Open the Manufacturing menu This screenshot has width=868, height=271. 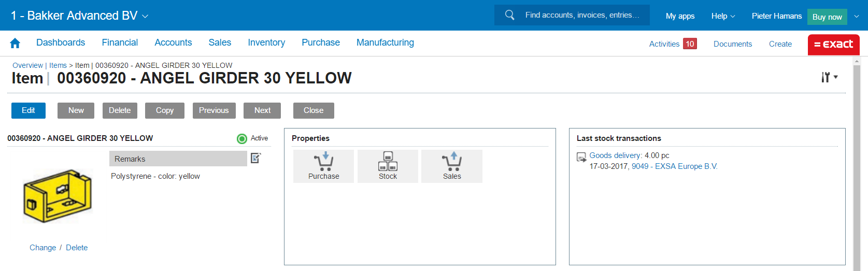coord(385,42)
